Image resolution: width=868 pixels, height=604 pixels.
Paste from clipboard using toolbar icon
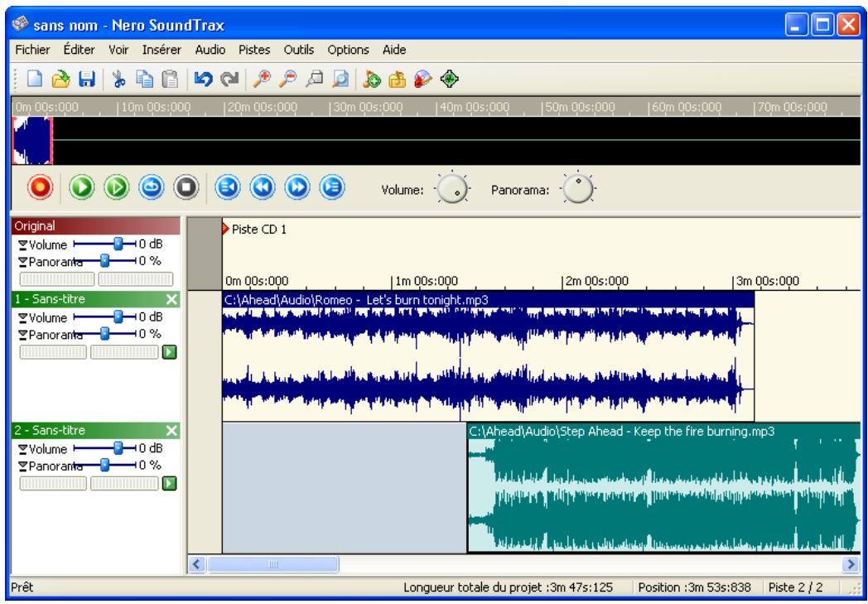[x=170, y=80]
